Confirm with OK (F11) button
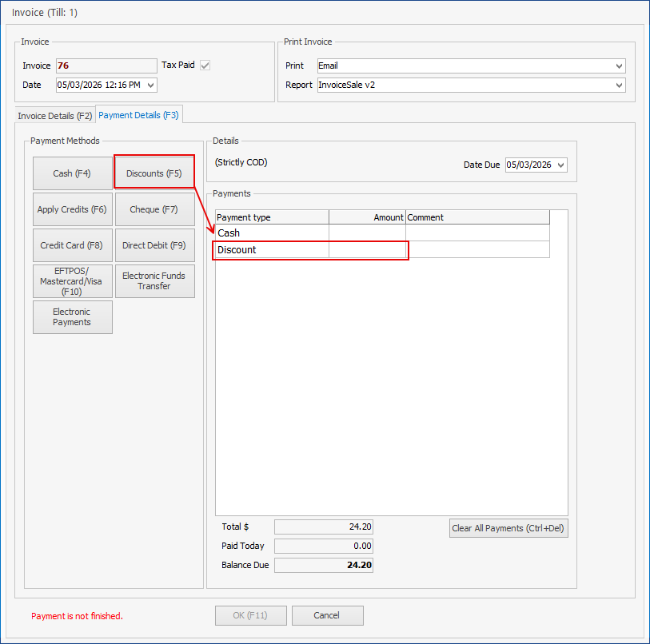The height and width of the screenshot is (644, 650). coord(250,615)
